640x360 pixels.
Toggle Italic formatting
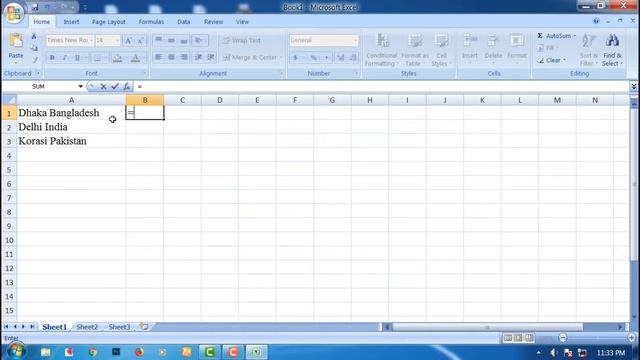(x=64, y=58)
